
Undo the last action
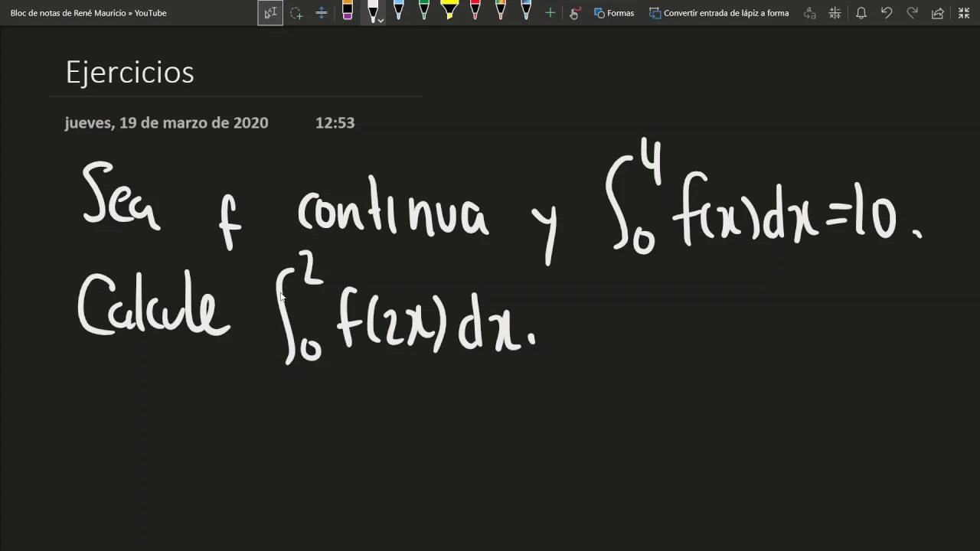[x=887, y=13]
